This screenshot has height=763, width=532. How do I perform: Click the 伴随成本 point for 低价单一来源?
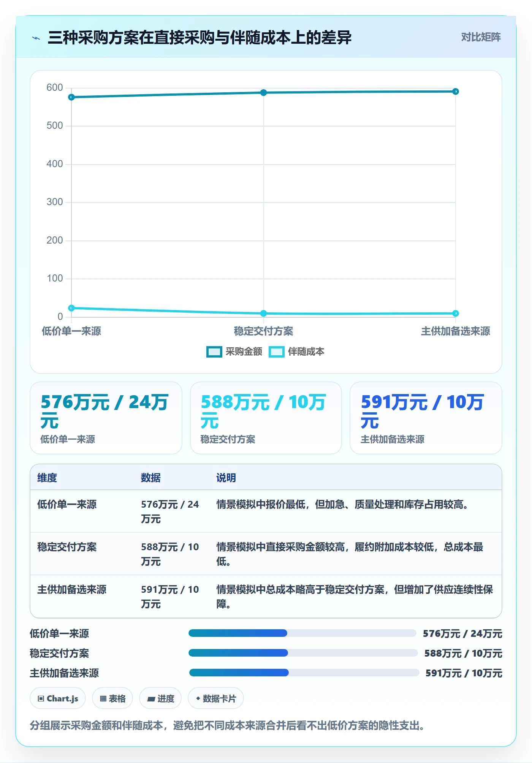click(x=71, y=308)
